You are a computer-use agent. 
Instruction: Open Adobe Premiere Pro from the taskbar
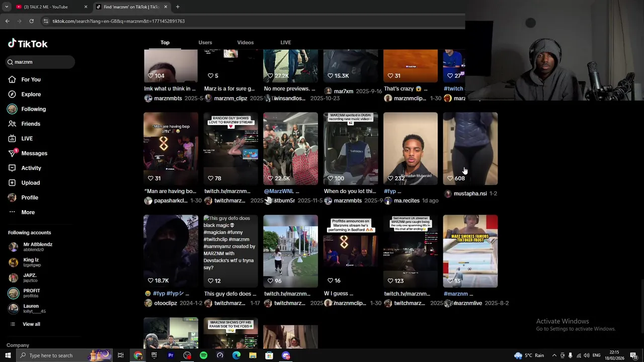pos(171,355)
